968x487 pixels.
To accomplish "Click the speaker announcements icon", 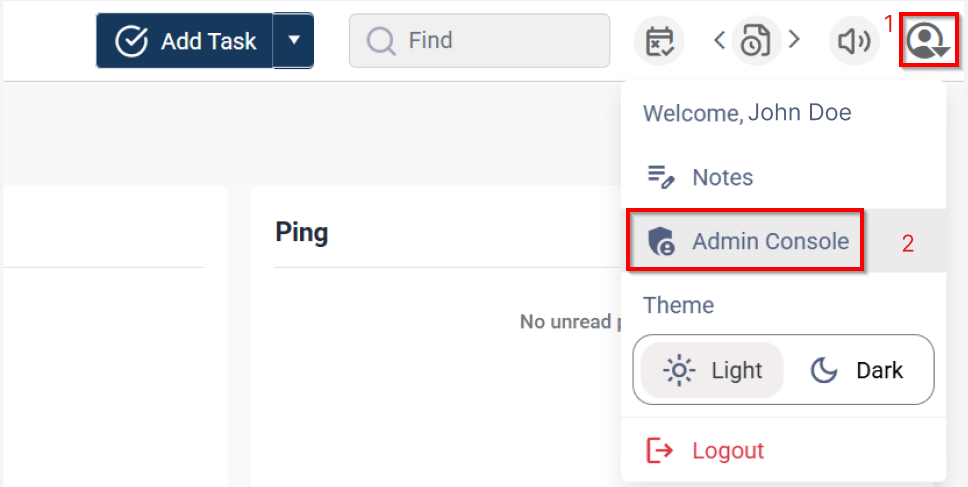I will (854, 41).
